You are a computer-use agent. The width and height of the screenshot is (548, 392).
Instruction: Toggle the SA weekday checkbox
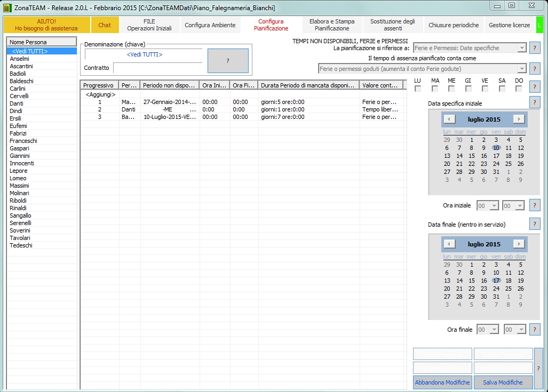coord(502,89)
